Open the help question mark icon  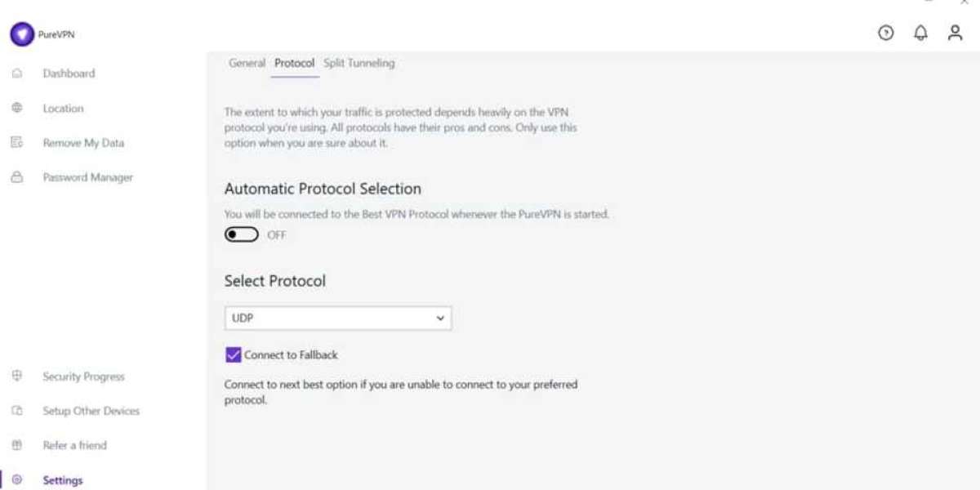point(885,33)
